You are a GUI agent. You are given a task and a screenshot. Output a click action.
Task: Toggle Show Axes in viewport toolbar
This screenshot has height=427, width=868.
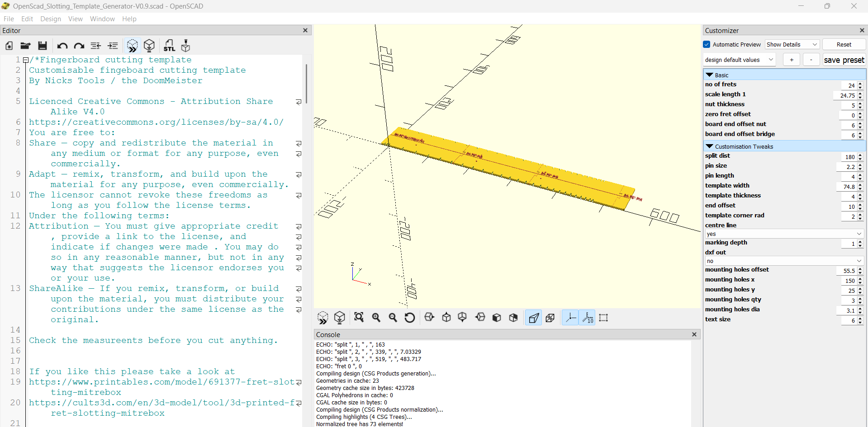[570, 318]
